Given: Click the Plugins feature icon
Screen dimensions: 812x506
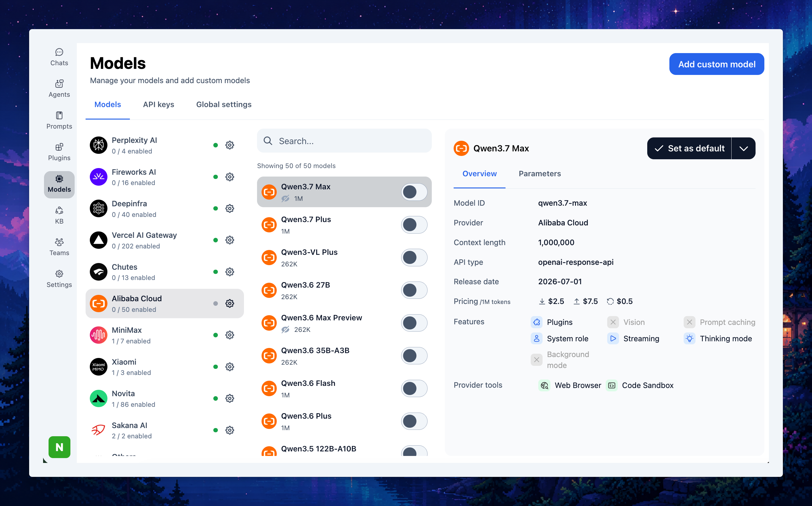Looking at the screenshot, I should tap(536, 322).
